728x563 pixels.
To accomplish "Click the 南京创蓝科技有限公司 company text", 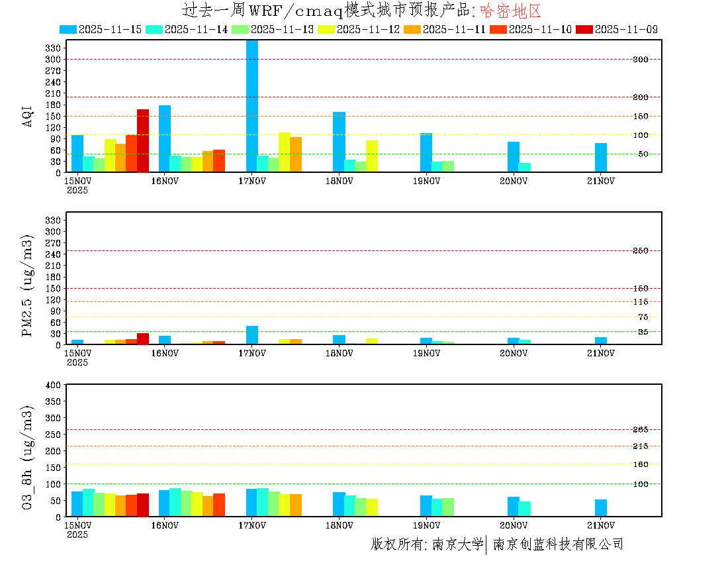I will tap(558, 544).
